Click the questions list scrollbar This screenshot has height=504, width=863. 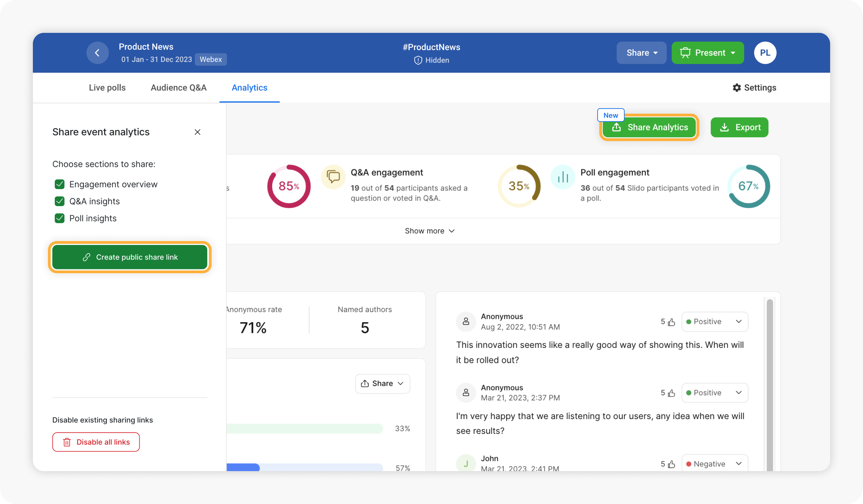(770, 385)
